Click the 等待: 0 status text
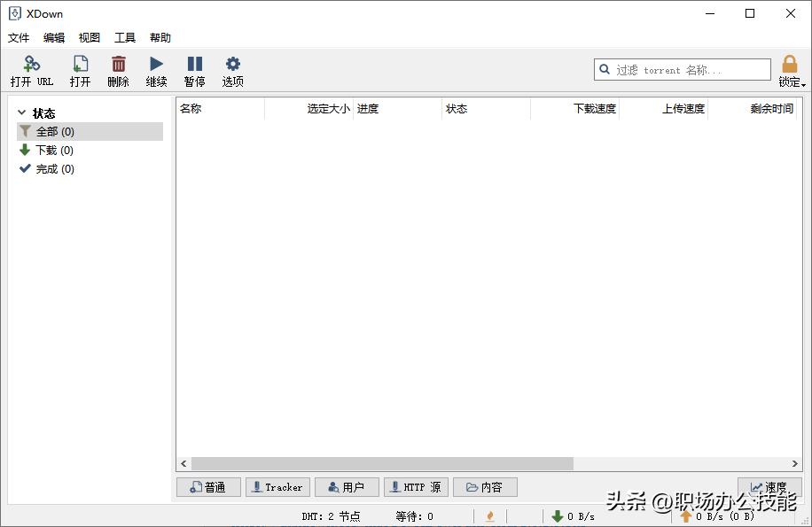Viewport: 812px width, 527px height. [414, 516]
